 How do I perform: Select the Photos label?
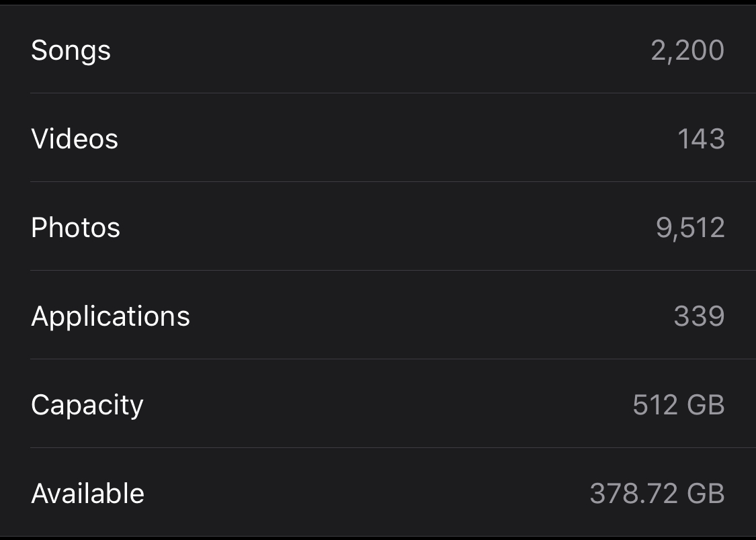(x=76, y=228)
